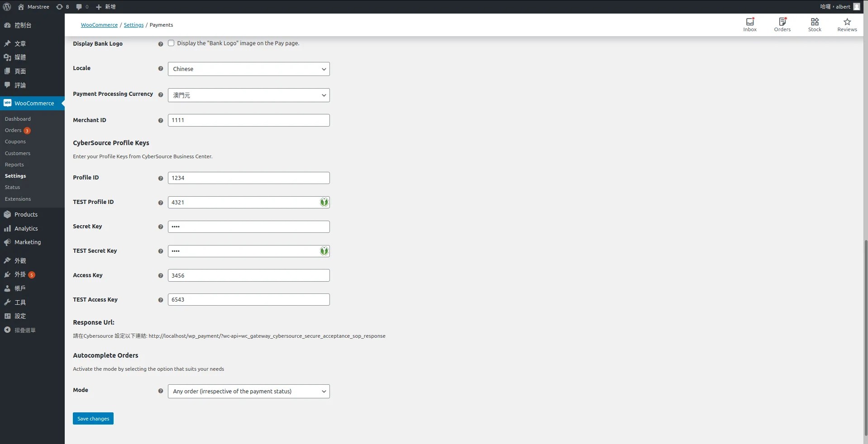Image resolution: width=868 pixels, height=444 pixels.
Task: Show help tip for Profile ID
Action: (161, 178)
